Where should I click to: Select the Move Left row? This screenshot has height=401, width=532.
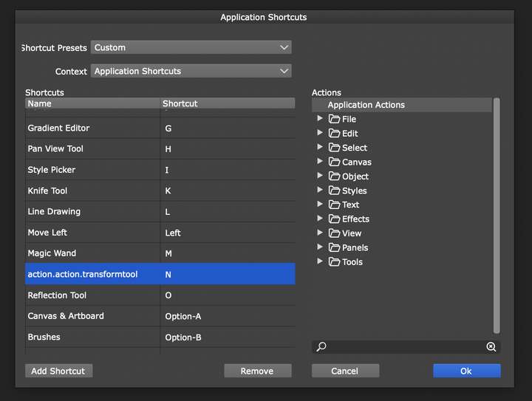pos(160,233)
